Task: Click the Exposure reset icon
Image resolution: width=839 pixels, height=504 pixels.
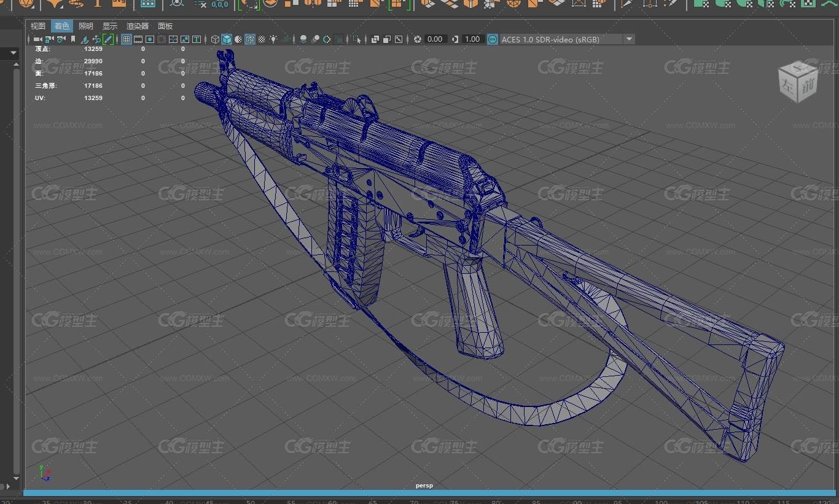Action: [x=417, y=39]
